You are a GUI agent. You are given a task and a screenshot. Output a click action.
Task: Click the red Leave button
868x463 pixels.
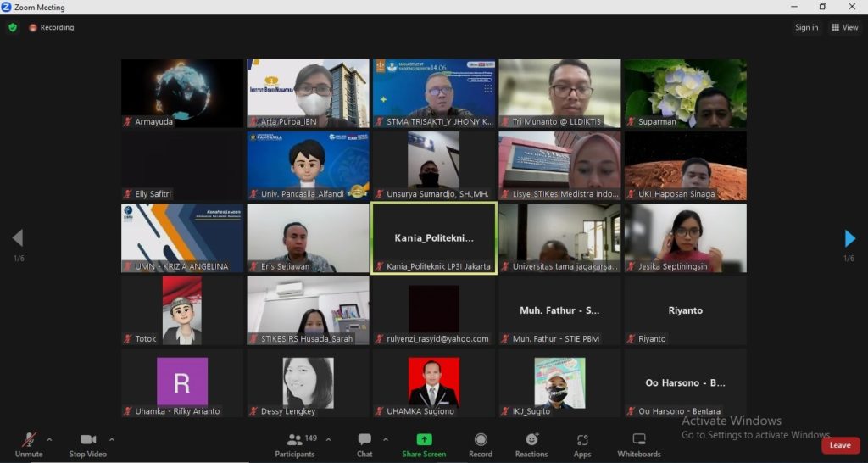840,445
